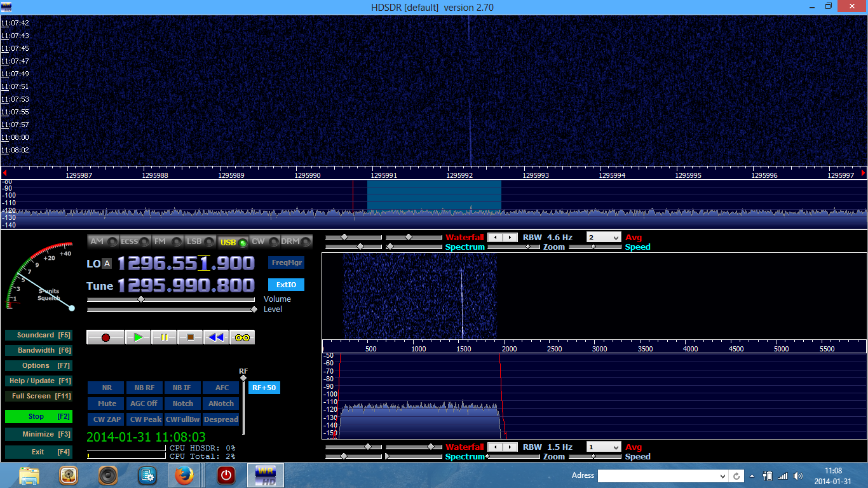The image size is (868, 488).
Task: Toggle the Notch filter button
Action: 182,403
